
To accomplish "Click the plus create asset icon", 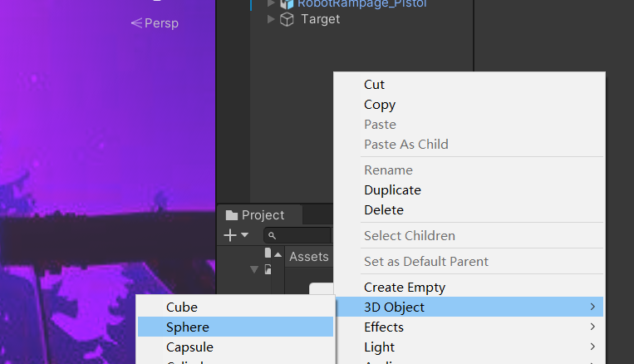I will point(230,235).
